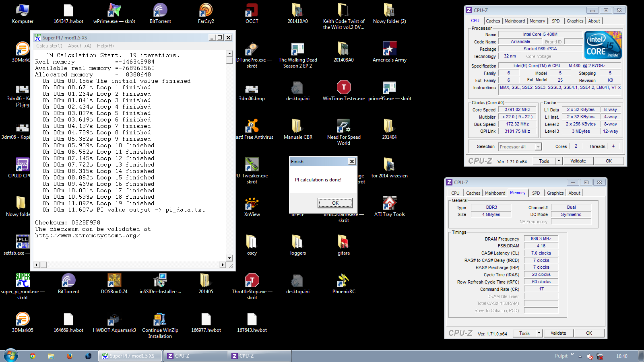
Task: Open the PhoenixRC desktop icon
Action: click(344, 281)
